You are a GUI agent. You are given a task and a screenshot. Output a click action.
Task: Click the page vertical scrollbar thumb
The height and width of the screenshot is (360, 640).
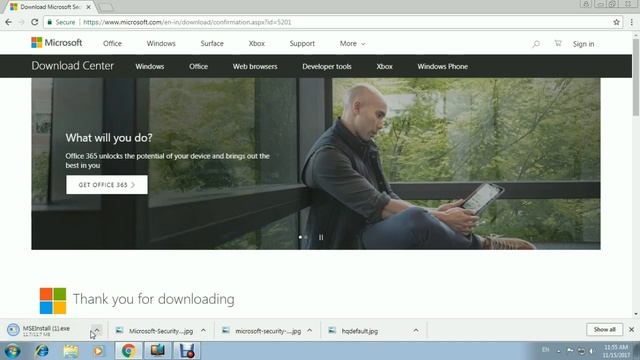click(636, 78)
